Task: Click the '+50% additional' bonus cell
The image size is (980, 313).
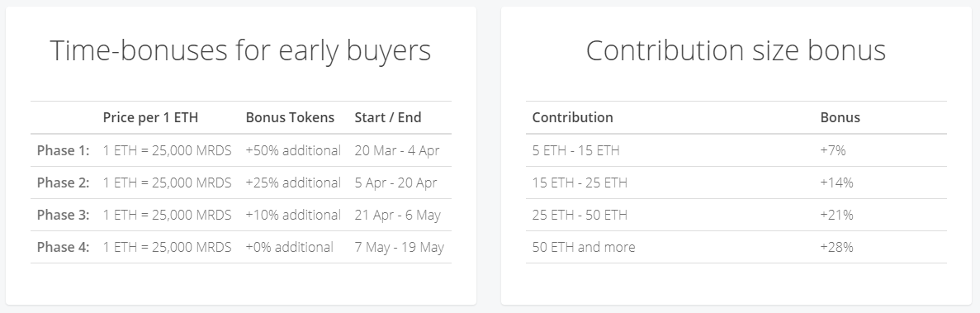Action: pyautogui.click(x=293, y=150)
